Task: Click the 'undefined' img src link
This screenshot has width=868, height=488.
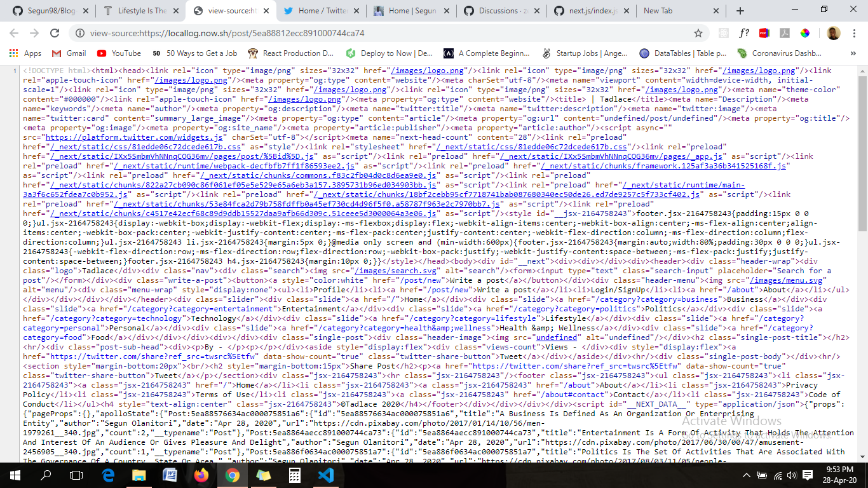Action: [556, 337]
